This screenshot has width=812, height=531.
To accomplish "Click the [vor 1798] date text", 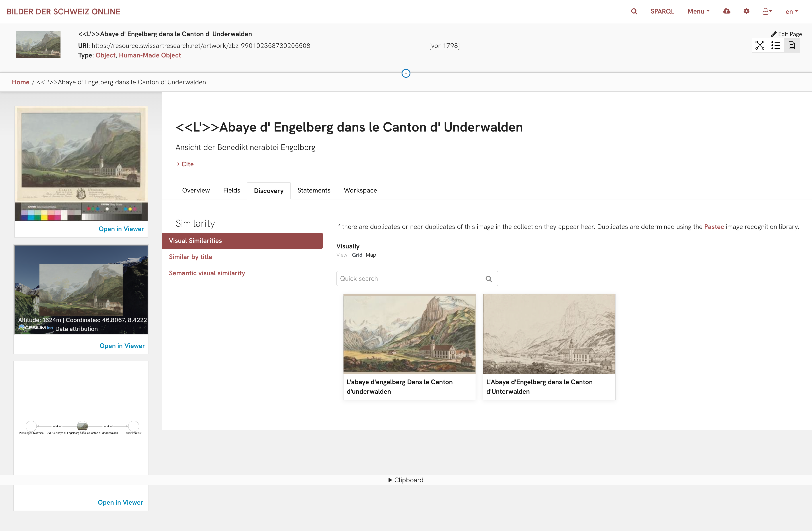I will (x=444, y=46).
